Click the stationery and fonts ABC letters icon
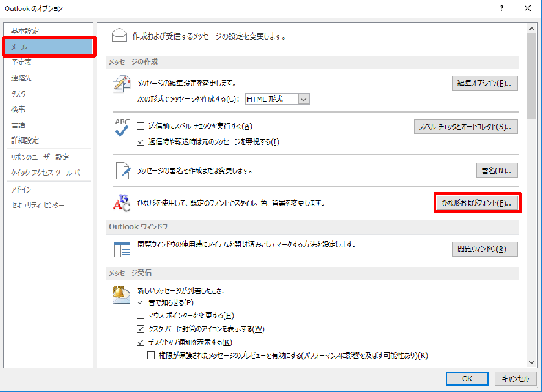Screen dimensions: 542x392 pos(122,202)
